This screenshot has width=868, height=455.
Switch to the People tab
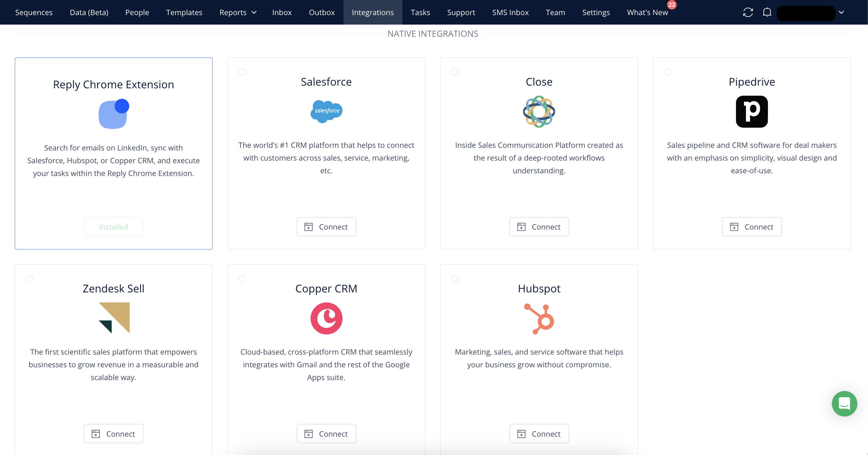pyautogui.click(x=137, y=12)
